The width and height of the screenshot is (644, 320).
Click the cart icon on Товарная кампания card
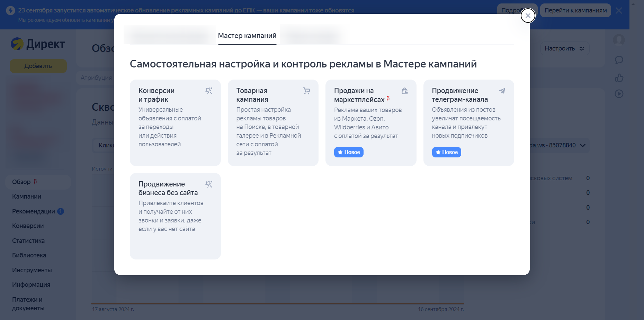[x=306, y=91]
